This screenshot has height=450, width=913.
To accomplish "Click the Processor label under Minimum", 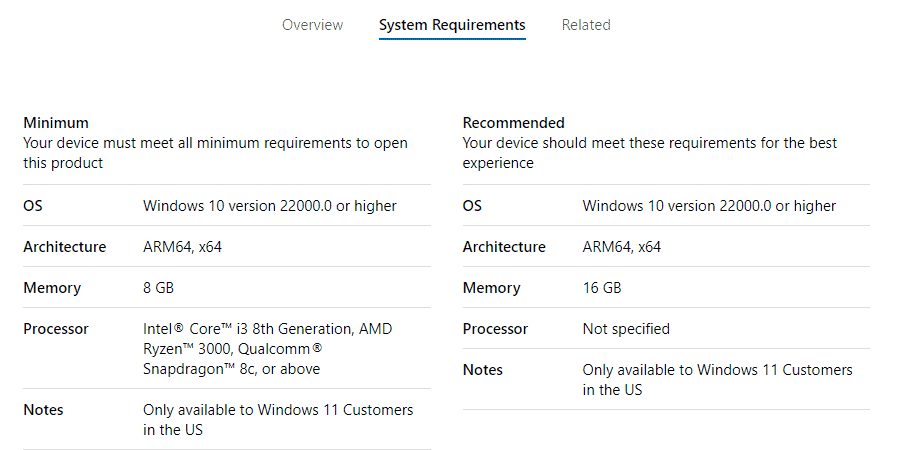I will click(x=56, y=329).
